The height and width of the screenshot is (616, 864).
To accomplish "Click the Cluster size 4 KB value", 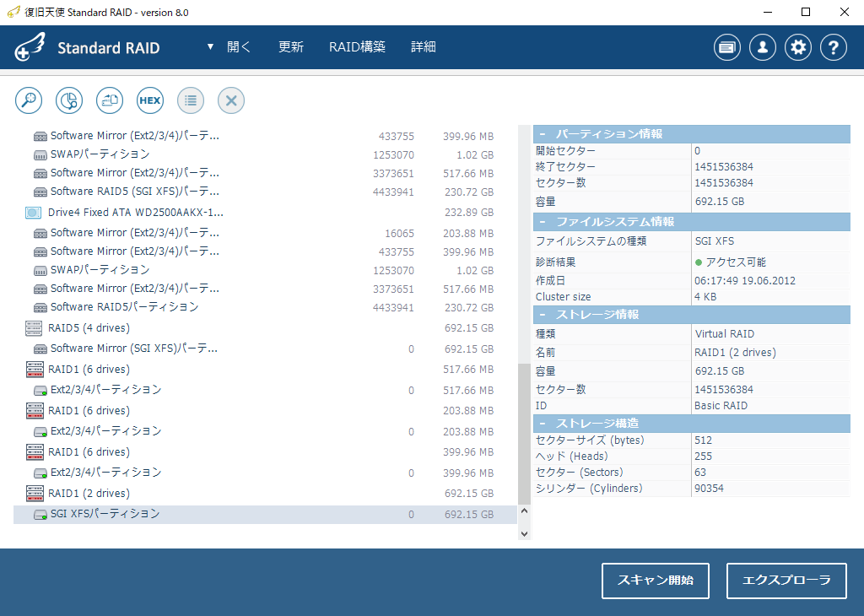I will click(x=705, y=297).
